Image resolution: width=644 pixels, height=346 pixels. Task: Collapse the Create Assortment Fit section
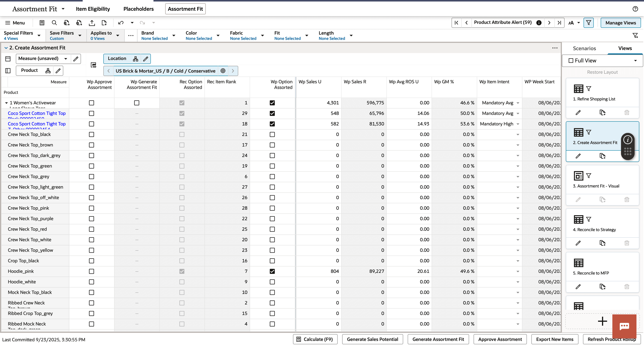pyautogui.click(x=6, y=48)
